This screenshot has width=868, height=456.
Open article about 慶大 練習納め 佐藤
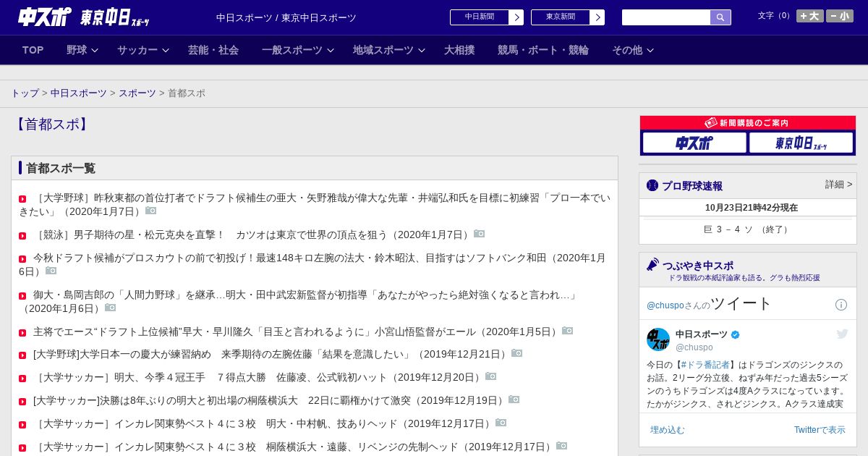(x=271, y=354)
